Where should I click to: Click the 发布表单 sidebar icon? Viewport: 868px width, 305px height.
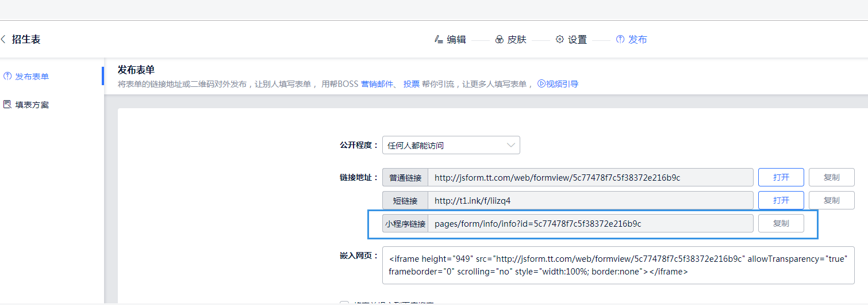[x=7, y=77]
